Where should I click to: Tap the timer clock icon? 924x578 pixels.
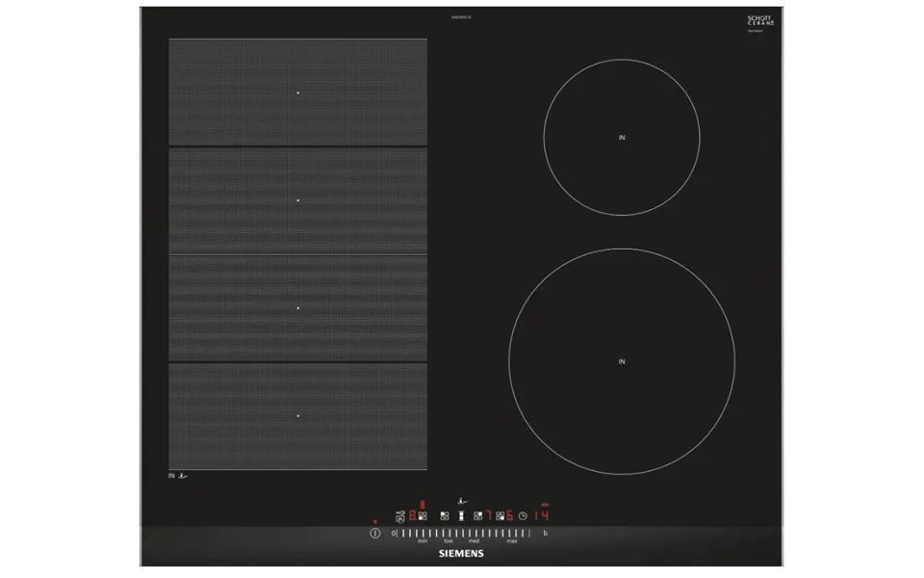[523, 516]
